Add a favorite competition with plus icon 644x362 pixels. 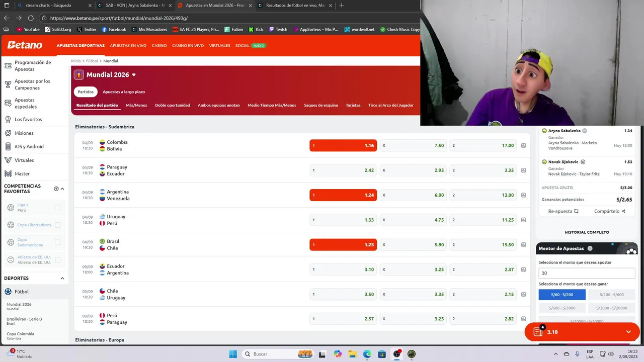click(56, 189)
